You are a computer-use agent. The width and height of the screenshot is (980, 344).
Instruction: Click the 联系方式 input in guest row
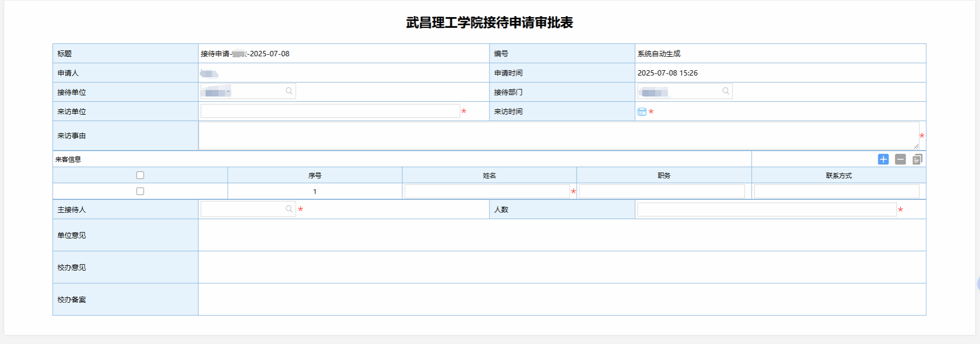pyautogui.click(x=836, y=191)
